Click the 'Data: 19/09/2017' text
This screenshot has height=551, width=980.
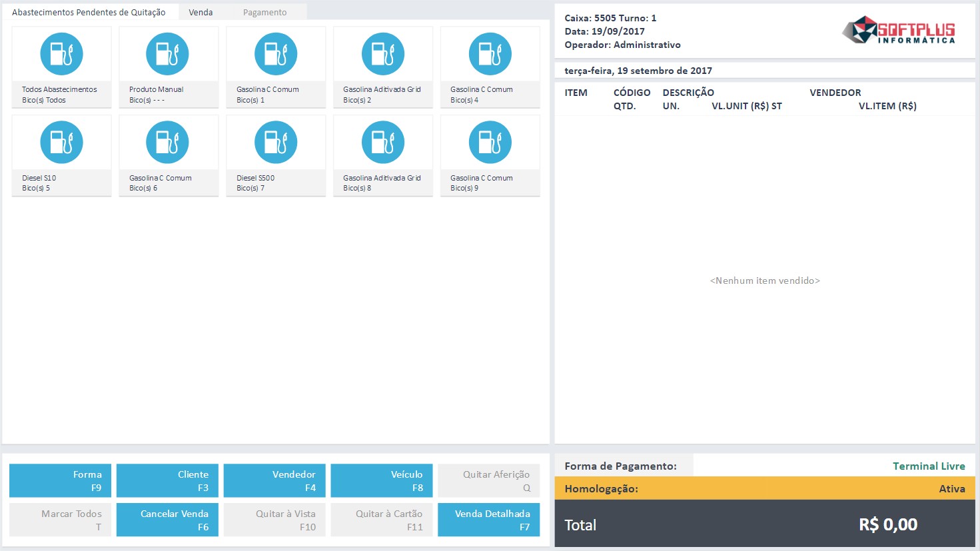tap(604, 31)
